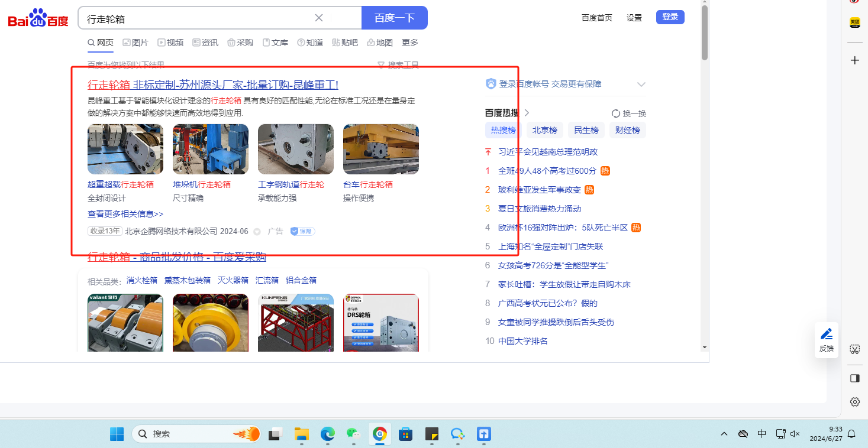Click the Baidu logo

coord(38,18)
